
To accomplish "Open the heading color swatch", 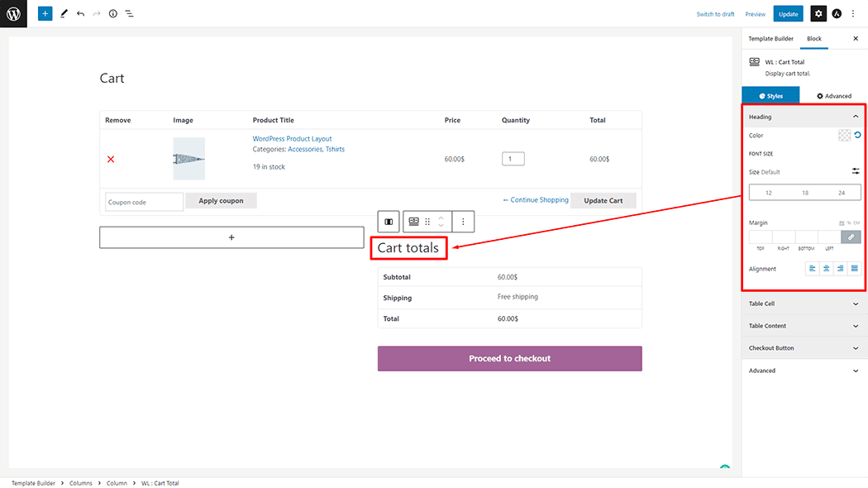I will (x=844, y=136).
